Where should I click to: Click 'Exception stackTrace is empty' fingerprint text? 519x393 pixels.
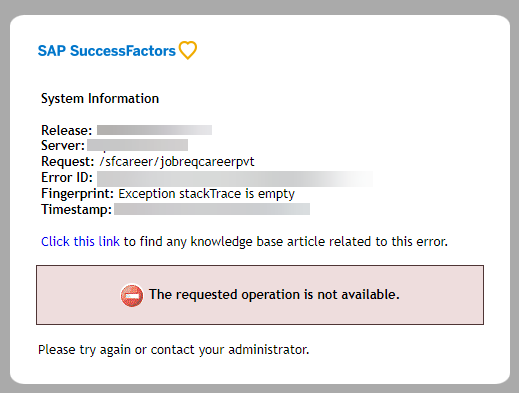click(207, 194)
